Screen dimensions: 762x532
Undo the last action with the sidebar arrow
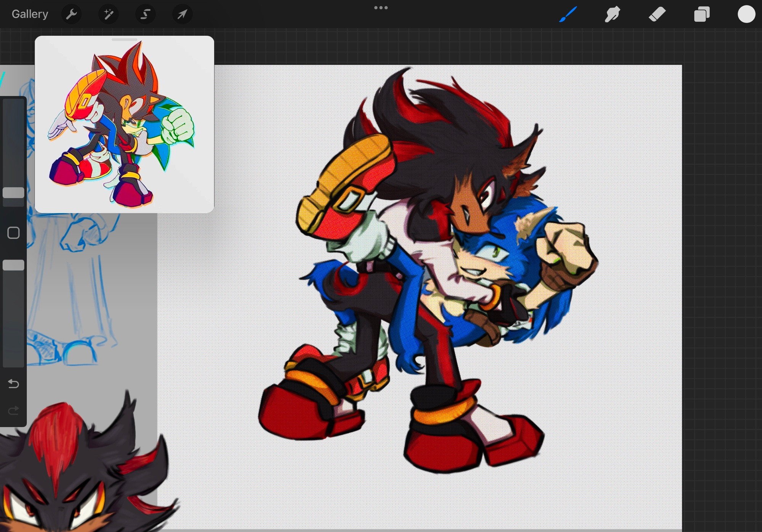pos(13,383)
